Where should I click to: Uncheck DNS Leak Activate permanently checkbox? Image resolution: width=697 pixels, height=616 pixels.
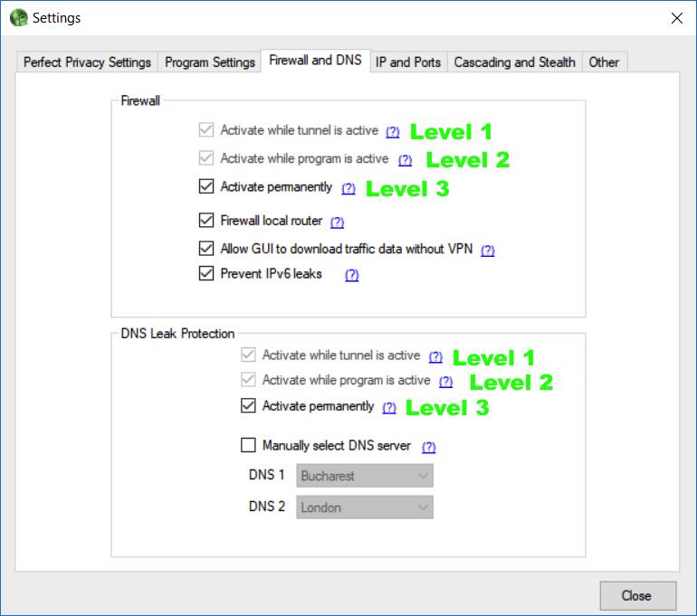point(248,405)
